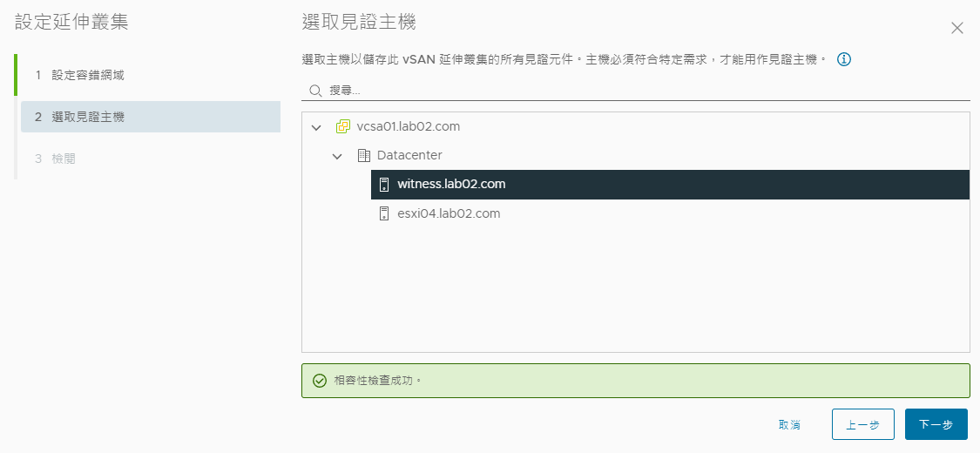Click the 取消 cancel link
The width and height of the screenshot is (980, 453).
[x=789, y=425]
